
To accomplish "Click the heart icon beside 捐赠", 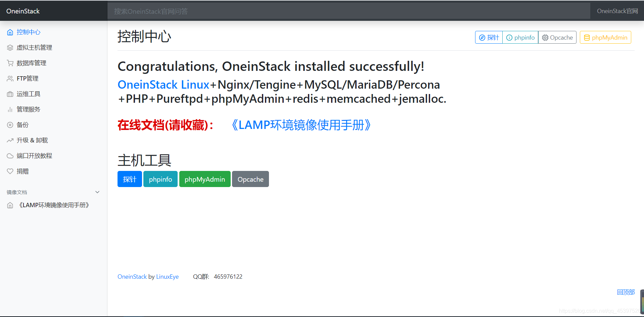I will pos(10,171).
